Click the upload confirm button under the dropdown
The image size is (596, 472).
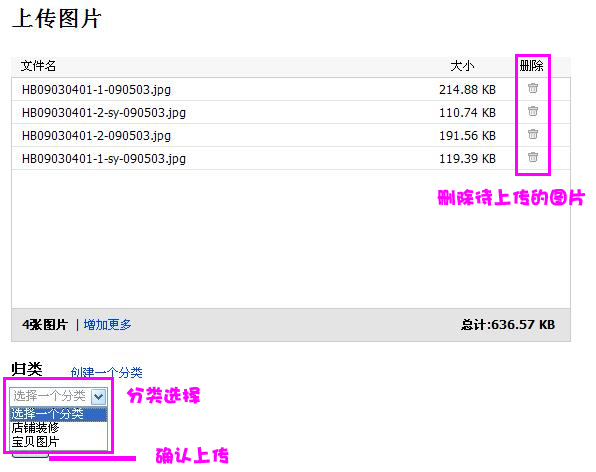click(x=30, y=455)
